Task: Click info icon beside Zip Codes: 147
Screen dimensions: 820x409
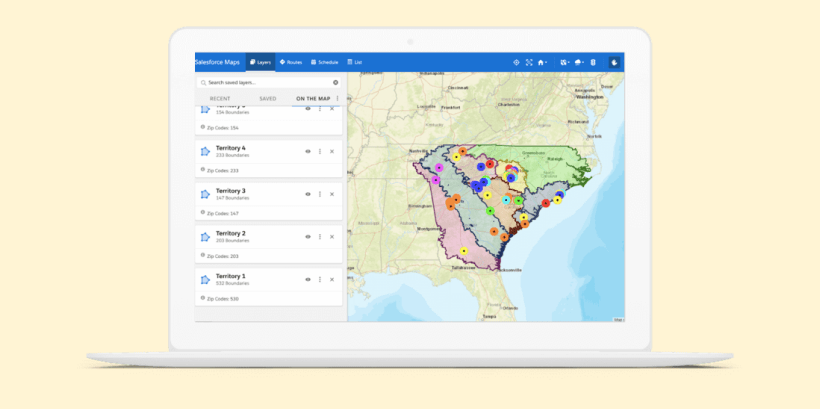Action: (202, 212)
